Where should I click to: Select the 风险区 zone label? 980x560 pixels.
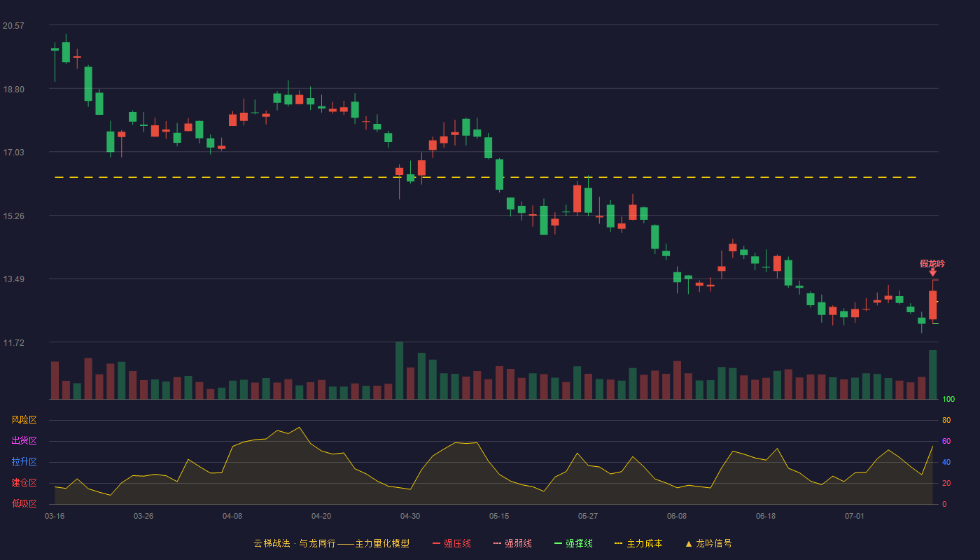coord(24,420)
